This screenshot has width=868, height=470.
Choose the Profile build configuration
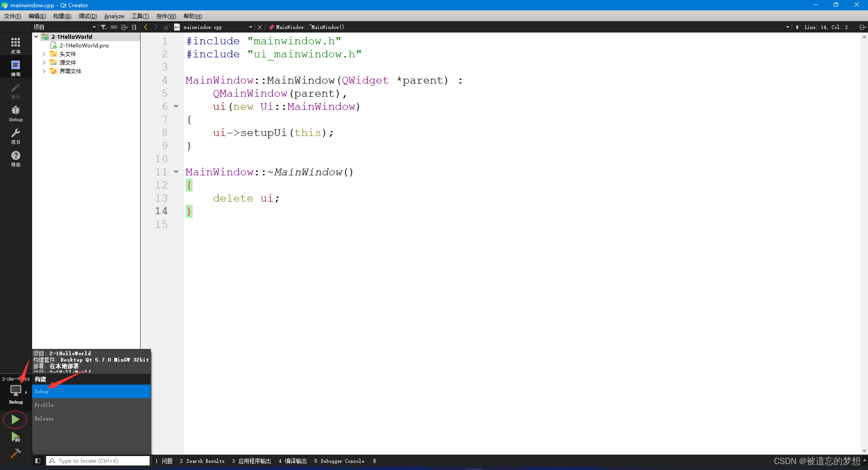91,405
